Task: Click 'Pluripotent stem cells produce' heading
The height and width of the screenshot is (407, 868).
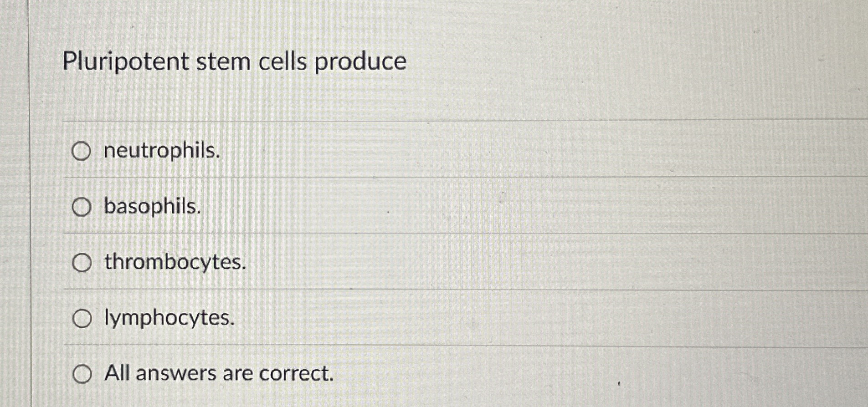Action: 234,61
